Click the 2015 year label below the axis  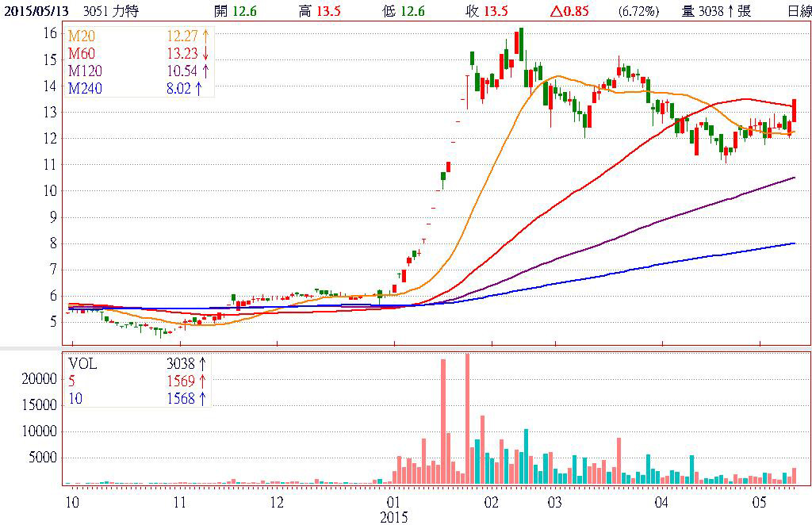393,517
